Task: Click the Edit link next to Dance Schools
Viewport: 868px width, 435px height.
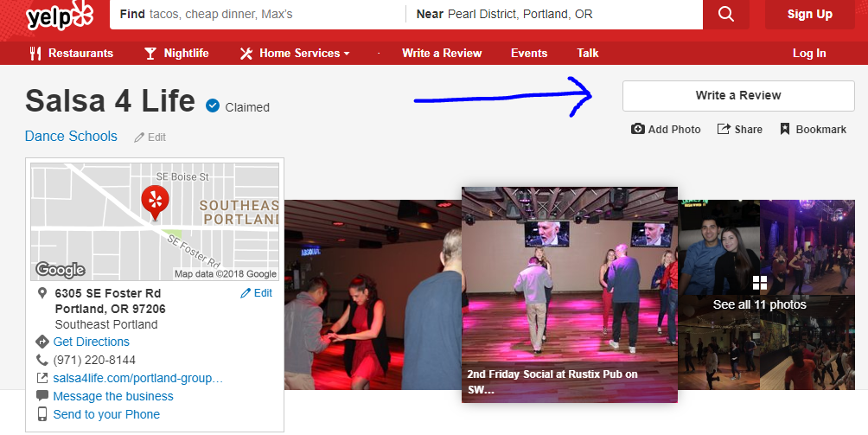Action: pyautogui.click(x=156, y=138)
